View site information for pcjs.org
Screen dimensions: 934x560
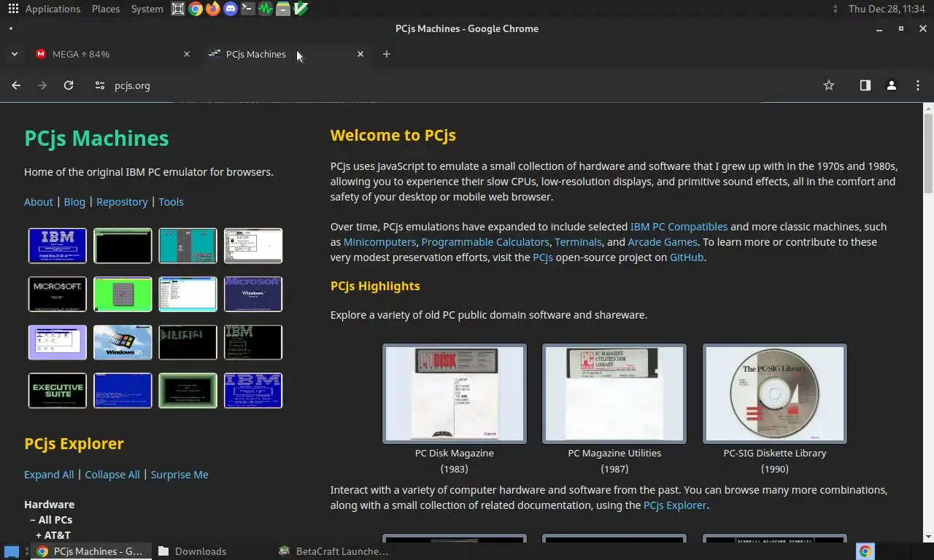100,85
